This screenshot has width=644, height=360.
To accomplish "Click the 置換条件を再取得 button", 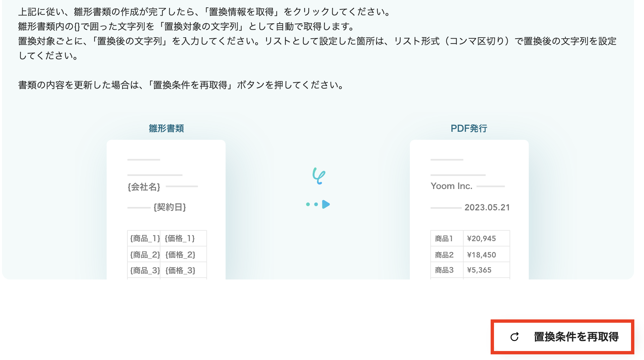I will [562, 337].
